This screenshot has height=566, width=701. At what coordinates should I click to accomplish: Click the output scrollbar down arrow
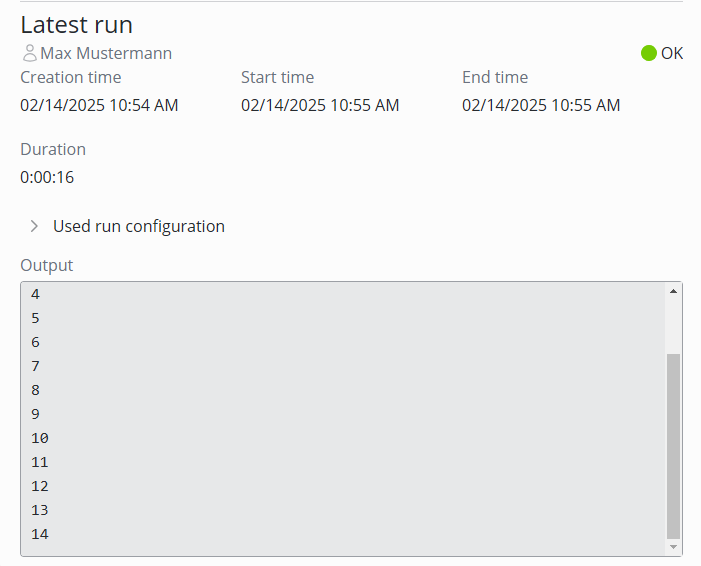pyautogui.click(x=673, y=547)
